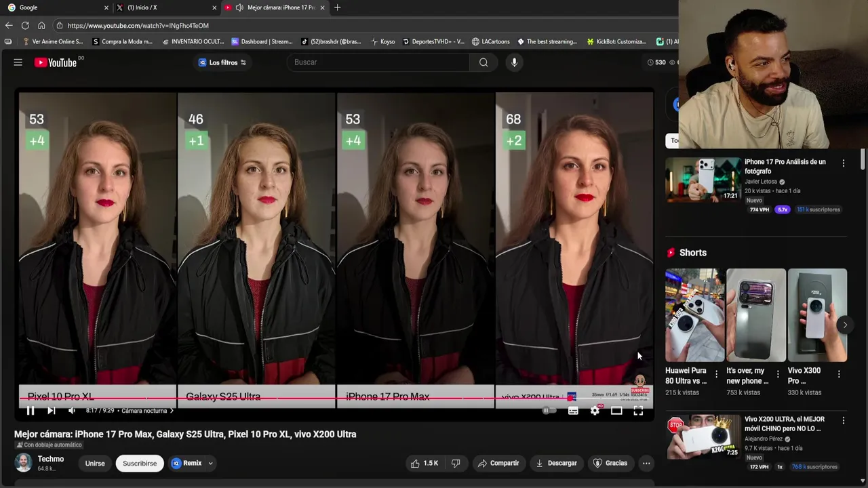Screen dimensions: 868x488
Task: Select the 'Mejor cámara: iPhone 17' YouTube tab
Action: (x=275, y=7)
